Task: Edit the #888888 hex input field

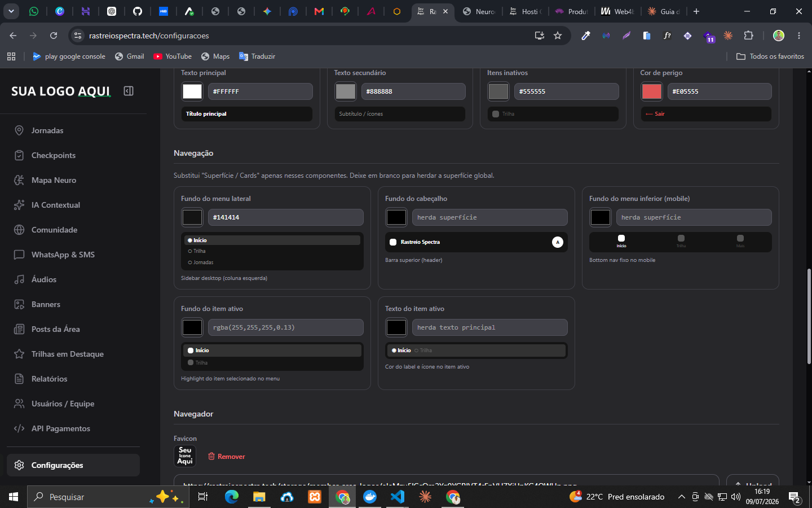Action: tap(413, 91)
